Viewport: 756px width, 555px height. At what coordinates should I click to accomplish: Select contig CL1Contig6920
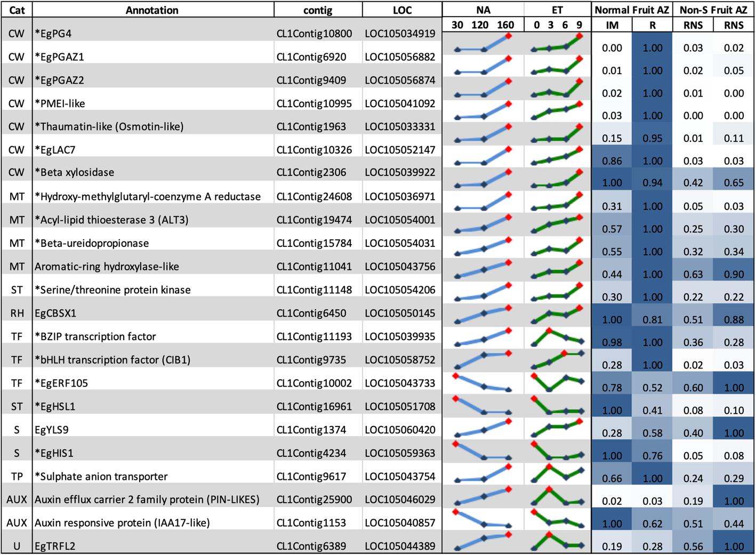point(311,57)
